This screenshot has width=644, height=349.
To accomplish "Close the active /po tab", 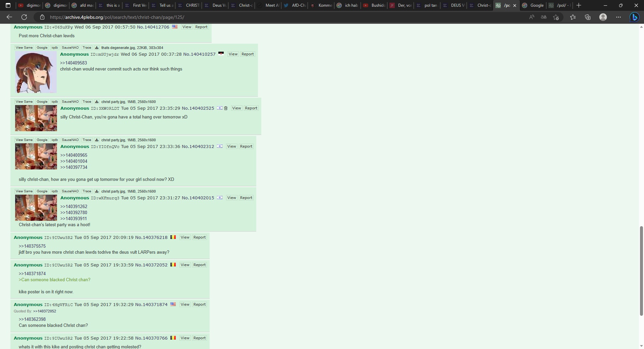I will coord(515,5).
